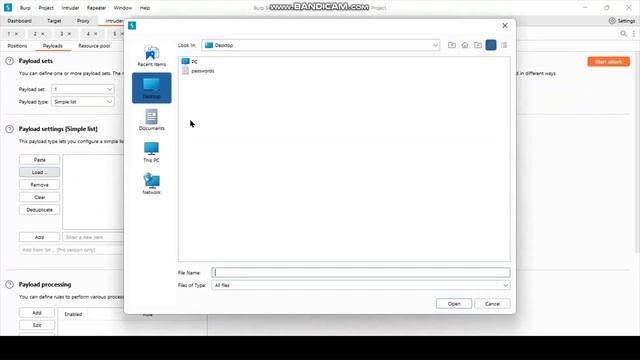640x360 pixels.
Task: Select the passwords file in the file list
Action: pos(198,71)
